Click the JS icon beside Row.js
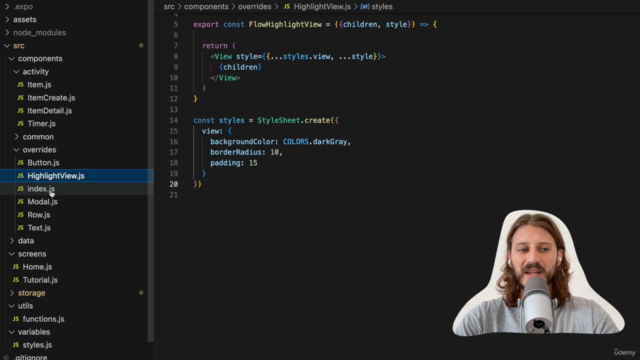Image resolution: width=640 pixels, height=360 pixels. 20,215
